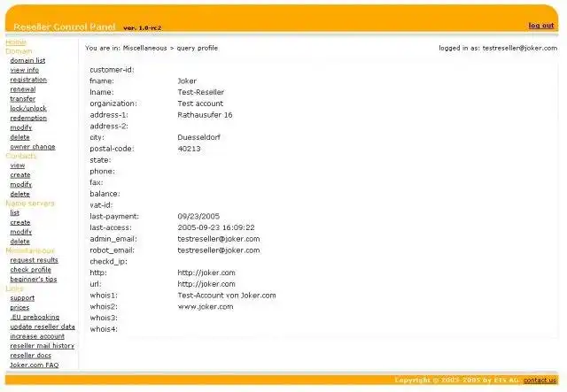
Task: Select the redemption link
Action: point(28,118)
